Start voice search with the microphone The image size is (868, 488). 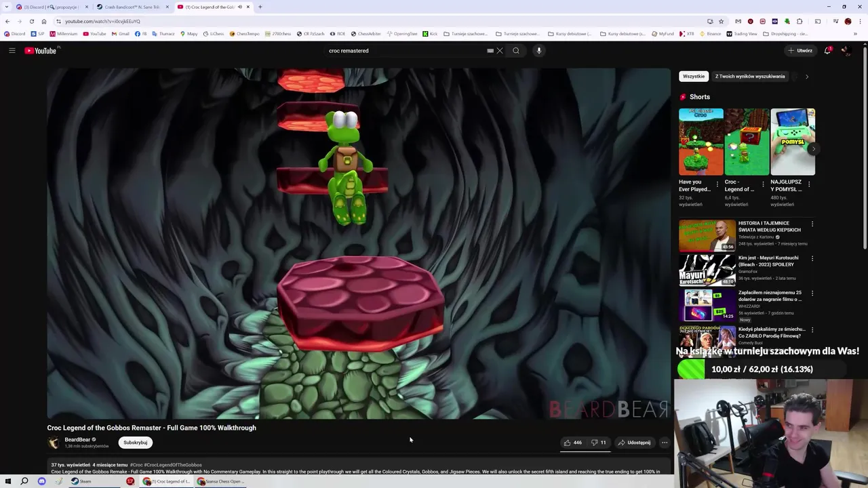coord(539,50)
